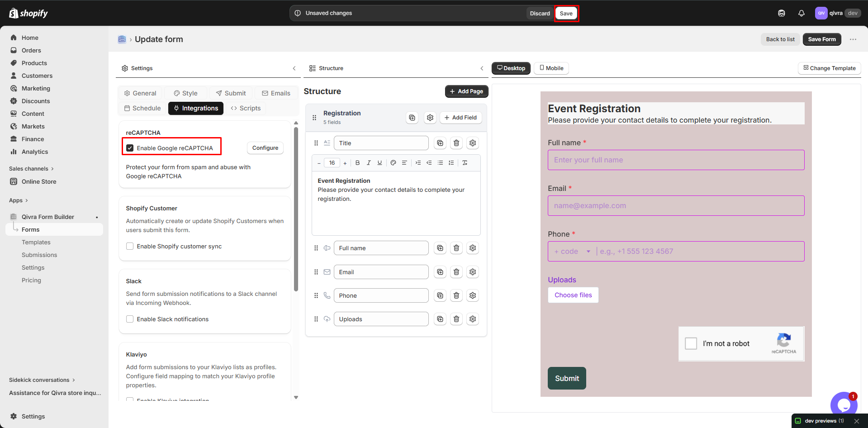Open the qivra account menu
The image size is (868, 428).
[838, 13]
